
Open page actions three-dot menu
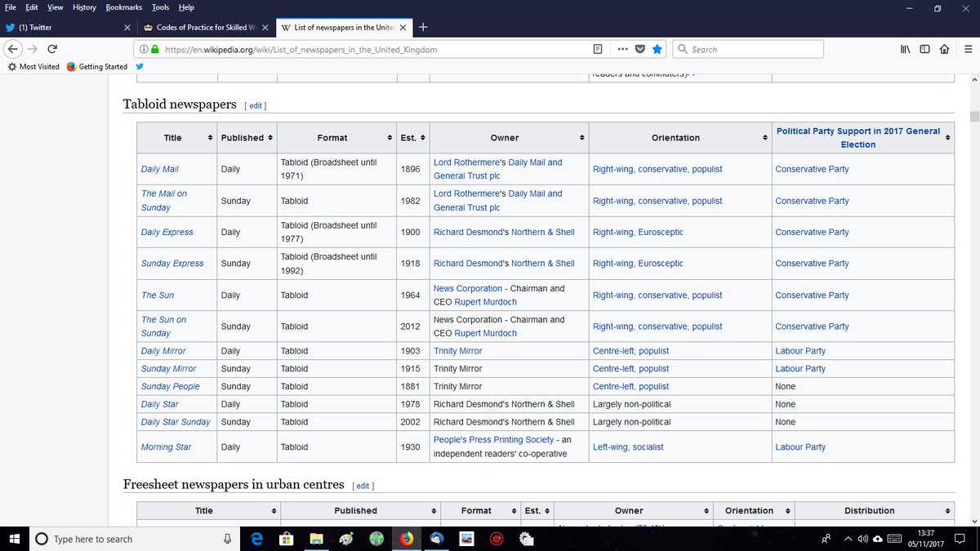point(622,49)
